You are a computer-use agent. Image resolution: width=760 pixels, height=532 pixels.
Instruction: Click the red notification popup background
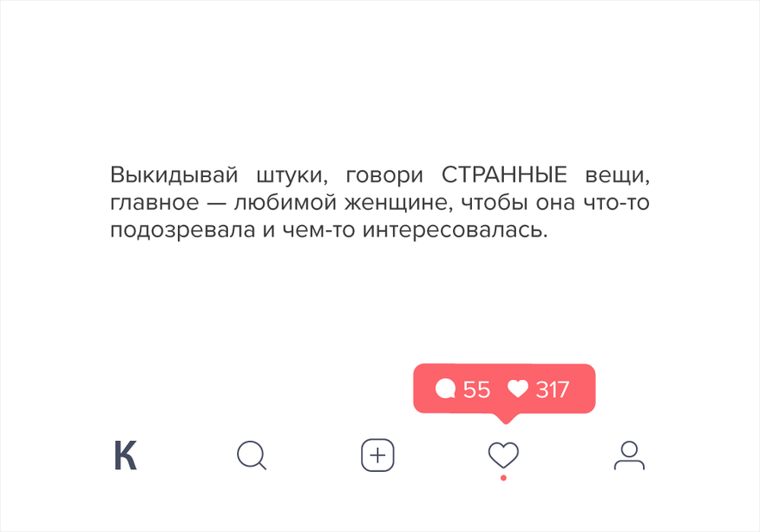pos(504,388)
